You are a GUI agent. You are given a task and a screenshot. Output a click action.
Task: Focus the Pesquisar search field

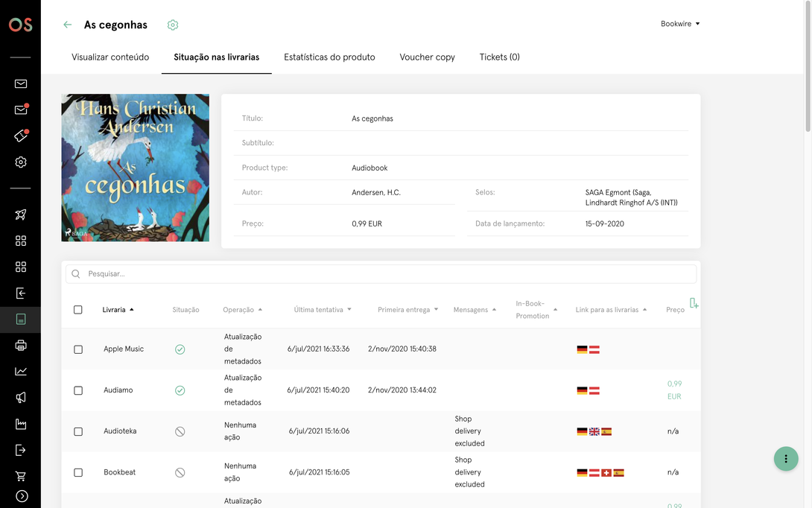[381, 274]
